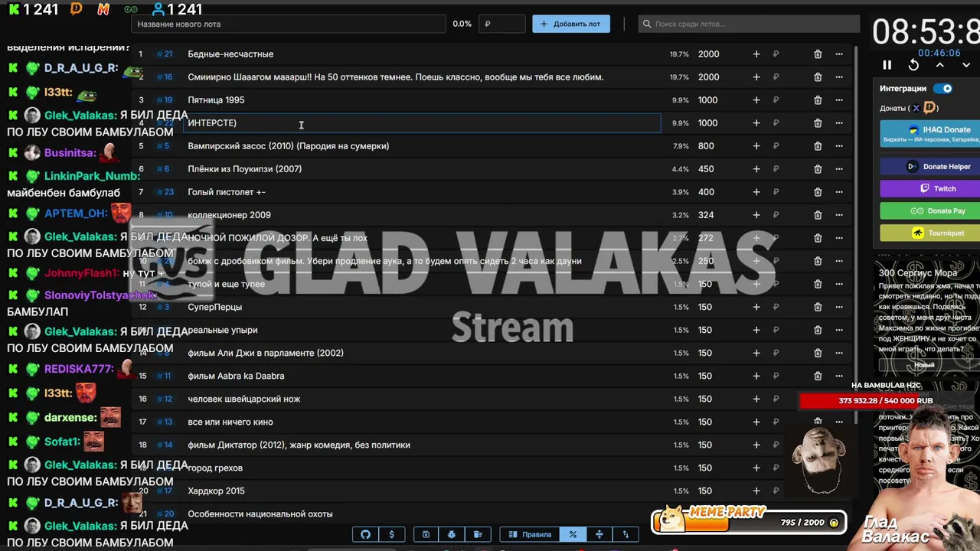Click plus icon on Голый пистолет row
The image size is (980, 551).
point(756,192)
